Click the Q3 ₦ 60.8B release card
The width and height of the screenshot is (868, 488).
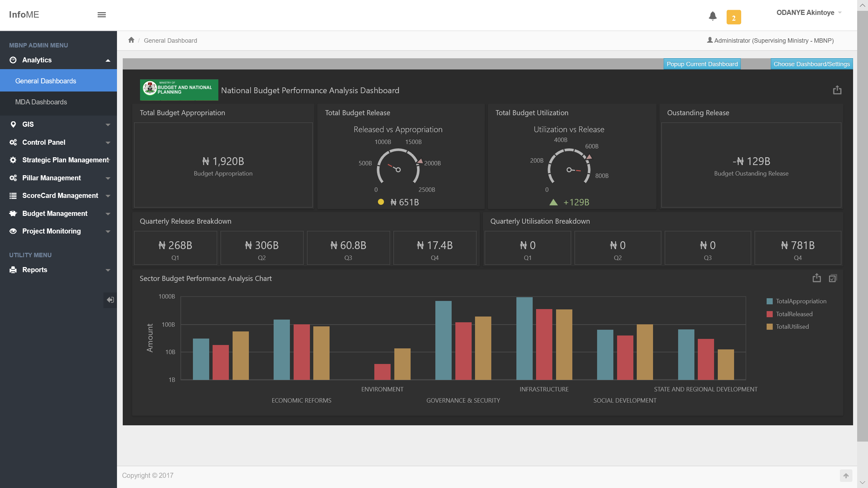click(x=348, y=248)
